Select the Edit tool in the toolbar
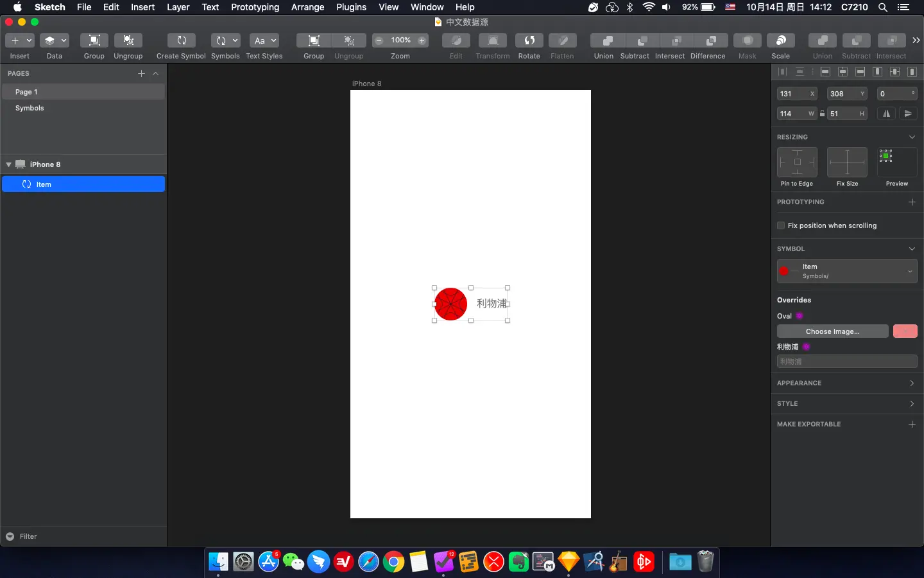Viewport: 924px width, 578px height. point(456,40)
